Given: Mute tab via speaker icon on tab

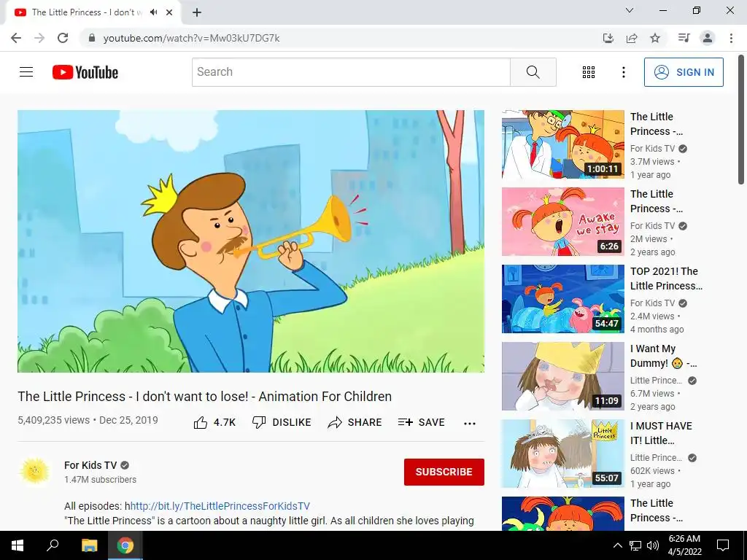Looking at the screenshot, I should (153, 12).
